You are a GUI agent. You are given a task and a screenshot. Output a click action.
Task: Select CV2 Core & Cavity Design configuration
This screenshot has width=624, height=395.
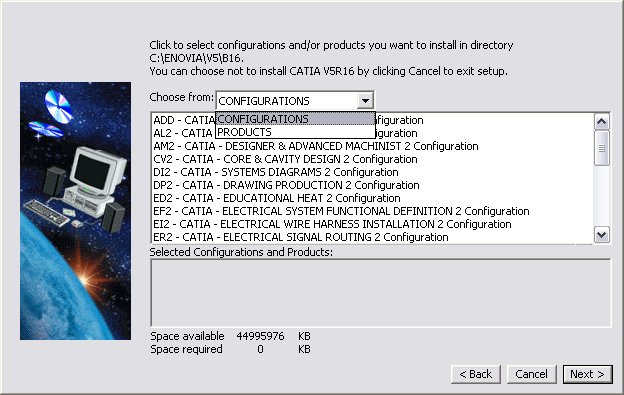[285, 159]
